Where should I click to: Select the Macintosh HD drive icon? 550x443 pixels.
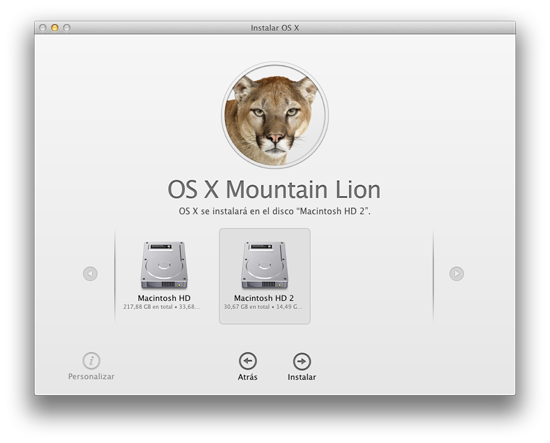point(164,265)
